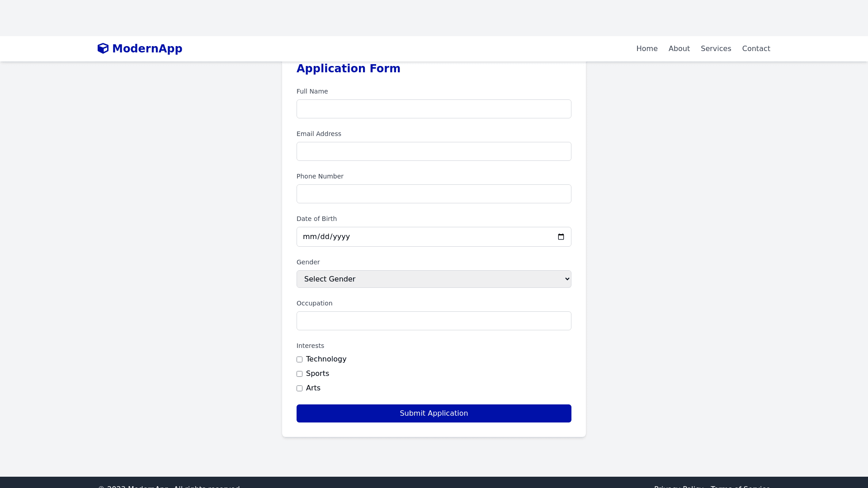The image size is (868, 488).
Task: Focus the Occupation input field
Action: pos(434,321)
